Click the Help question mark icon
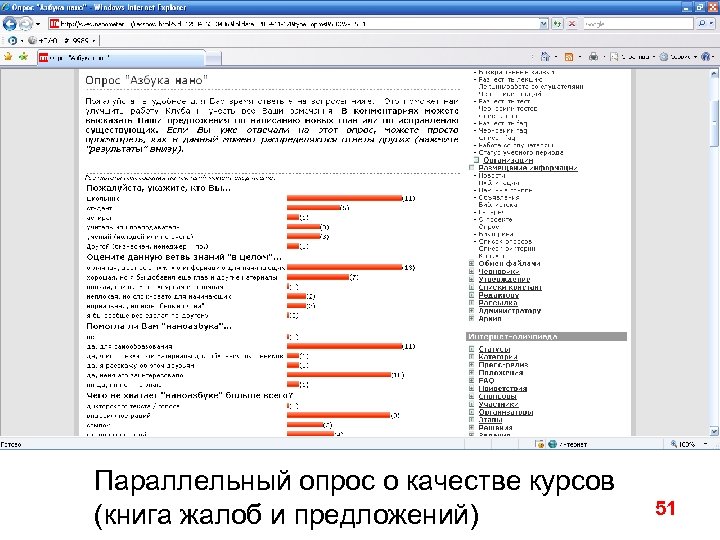Viewport: 720px width, 540px height. tap(705, 57)
